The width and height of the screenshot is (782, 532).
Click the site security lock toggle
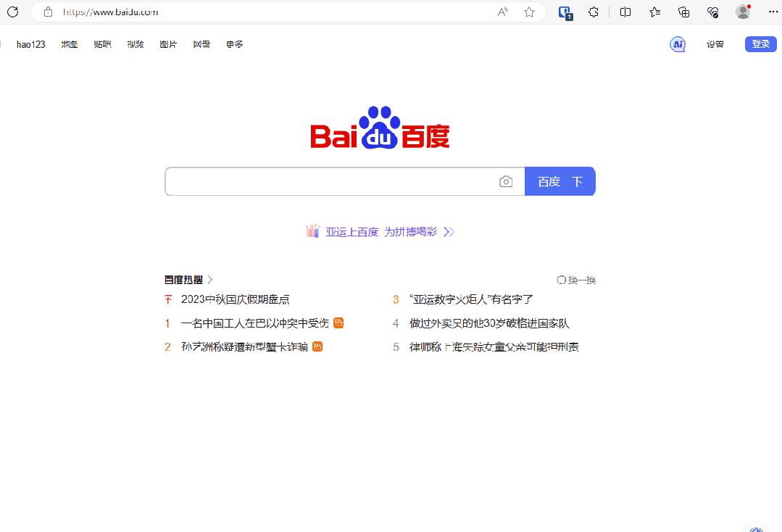tap(48, 12)
